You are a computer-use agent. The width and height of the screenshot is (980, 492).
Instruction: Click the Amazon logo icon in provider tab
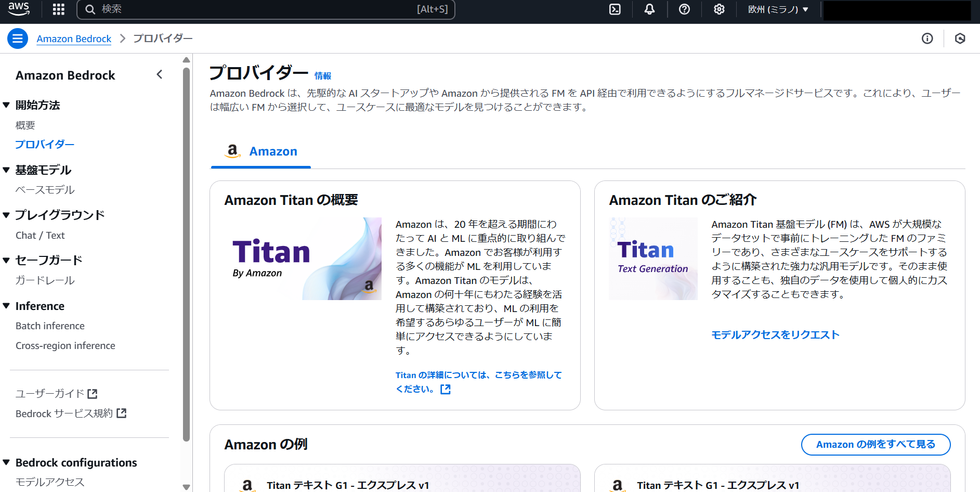coord(232,151)
